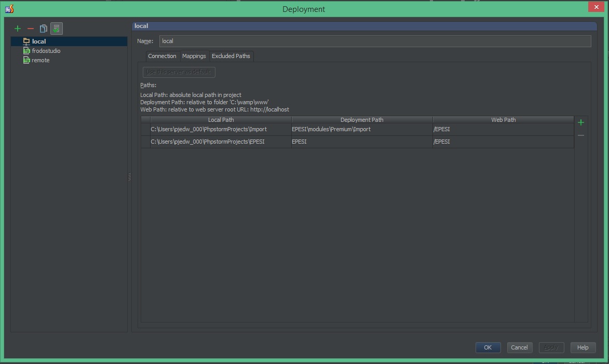Click the Apply button
This screenshot has height=364, width=609.
click(551, 347)
